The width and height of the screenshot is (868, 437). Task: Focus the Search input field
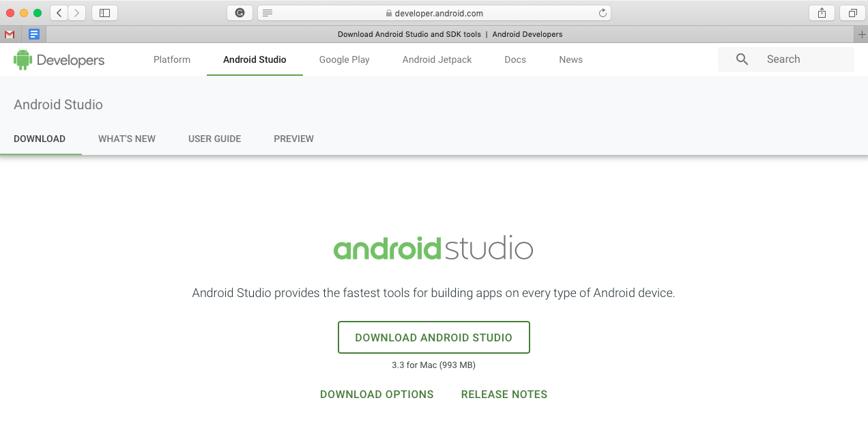click(x=786, y=59)
